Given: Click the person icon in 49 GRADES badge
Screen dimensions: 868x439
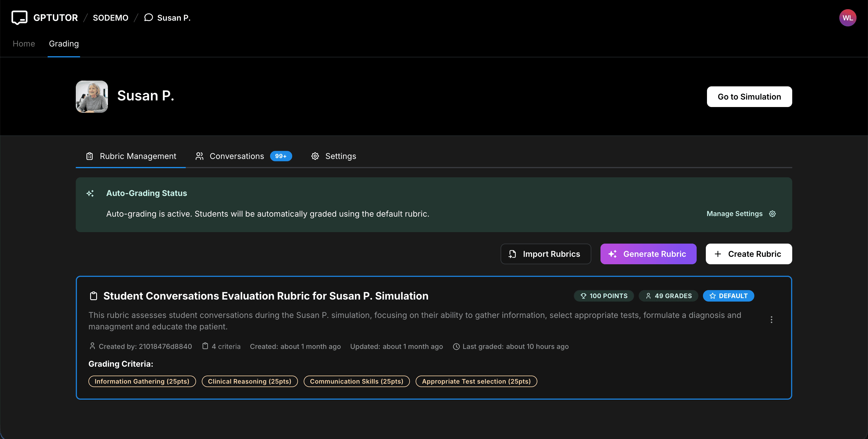Looking at the screenshot, I should coord(648,296).
